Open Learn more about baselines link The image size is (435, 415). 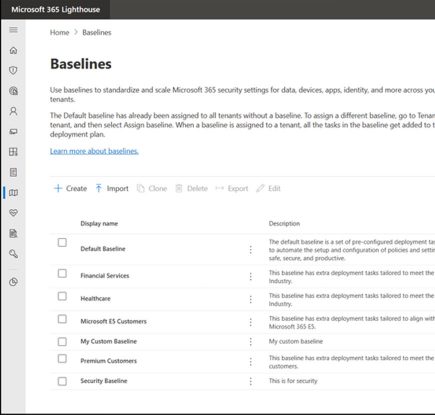[94, 151]
